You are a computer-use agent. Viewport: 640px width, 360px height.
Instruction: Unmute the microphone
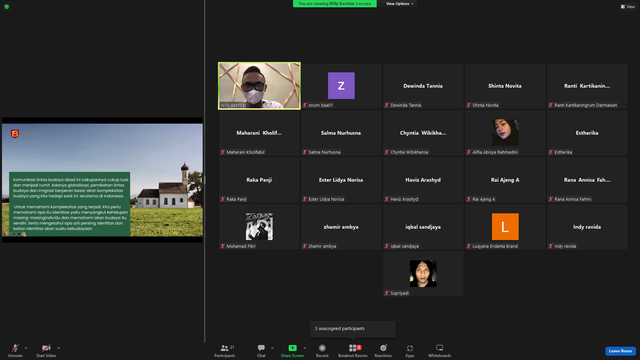15,350
